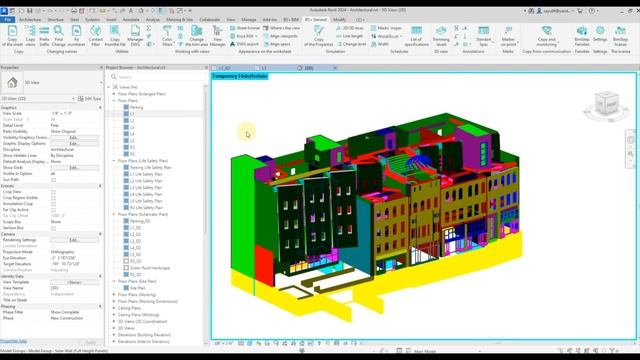Select L1 Life Safety Plan view
This screenshot has height=360, width=640.
(146, 174)
